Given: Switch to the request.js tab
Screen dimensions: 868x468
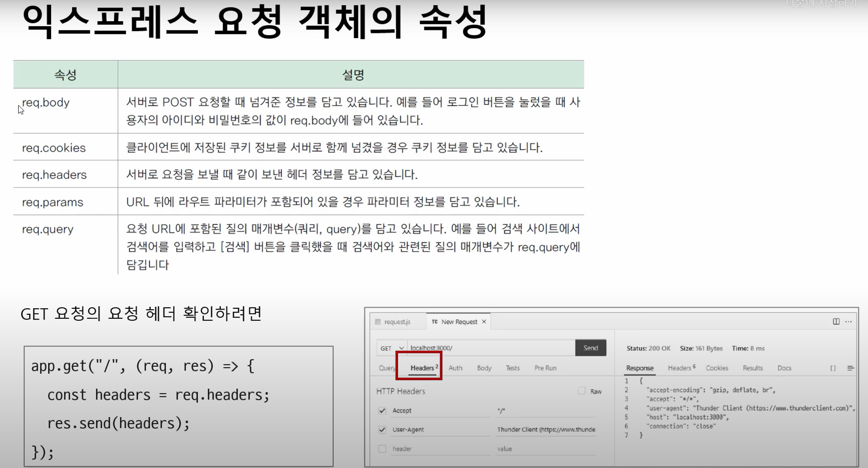Looking at the screenshot, I should point(398,322).
